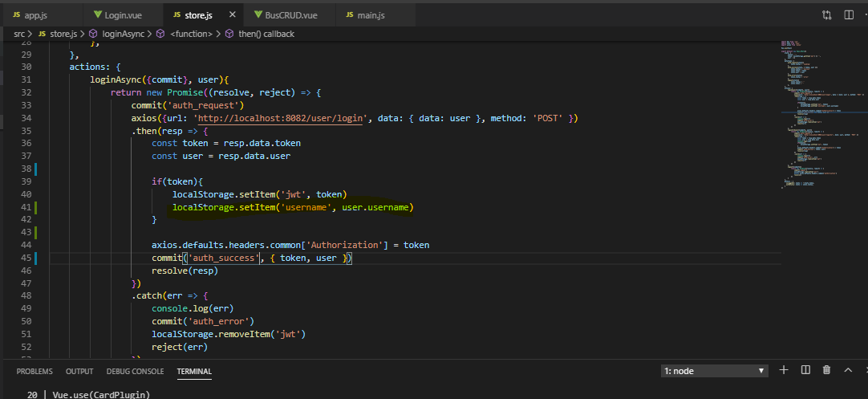The image size is (868, 399).
Task: Maximize panel with the up chevron
Action: click(847, 370)
